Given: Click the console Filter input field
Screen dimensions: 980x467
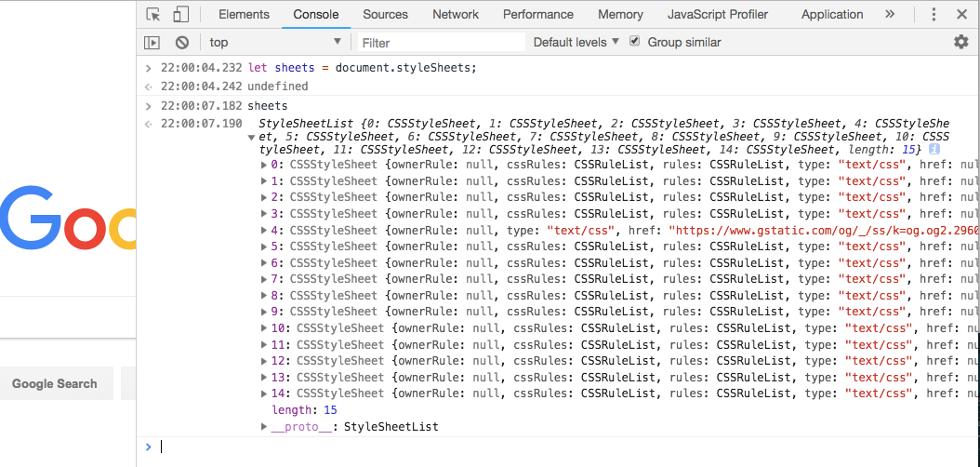Looking at the screenshot, I should point(442,42).
